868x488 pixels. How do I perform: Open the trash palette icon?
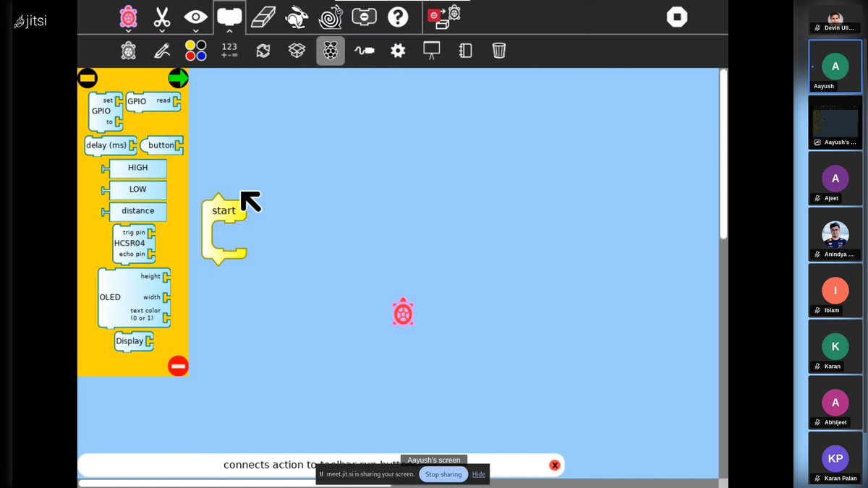tap(499, 51)
